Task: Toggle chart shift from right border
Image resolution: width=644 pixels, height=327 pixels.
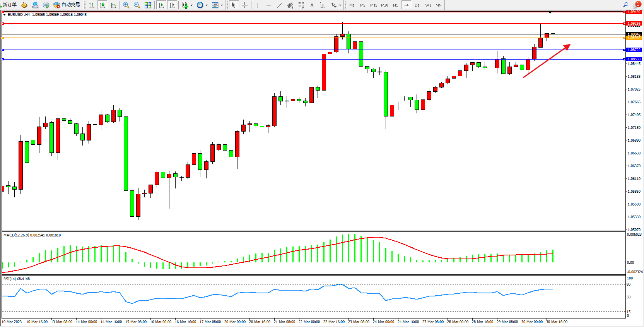Action: tap(172, 5)
